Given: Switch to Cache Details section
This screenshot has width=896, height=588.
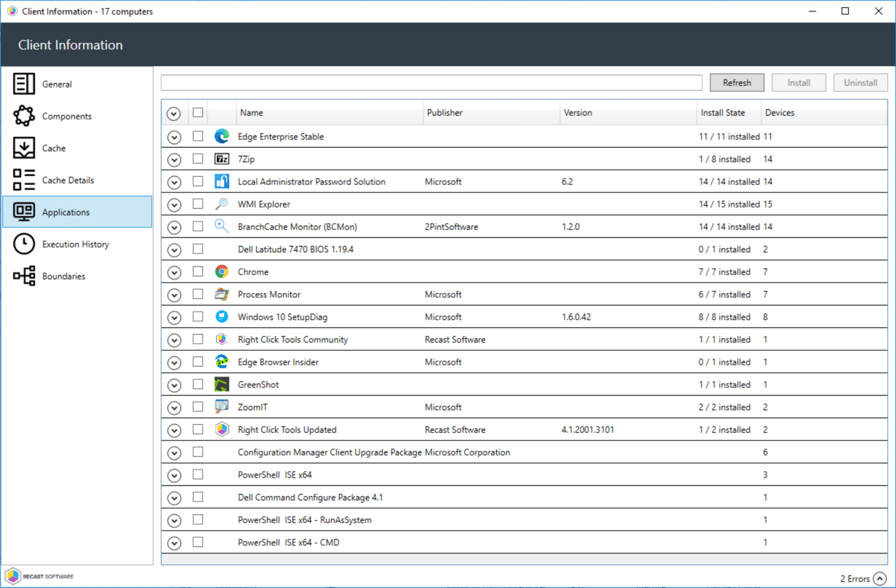Looking at the screenshot, I should coord(77,180).
